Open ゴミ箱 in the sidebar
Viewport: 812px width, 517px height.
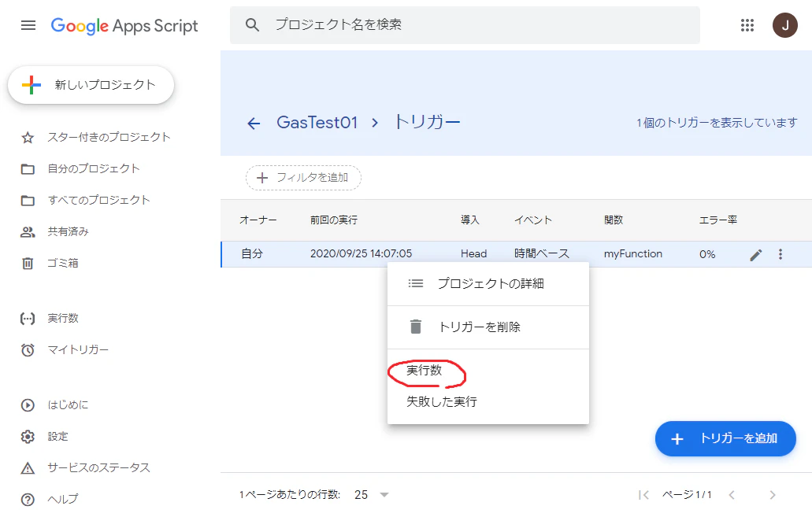coord(63,263)
